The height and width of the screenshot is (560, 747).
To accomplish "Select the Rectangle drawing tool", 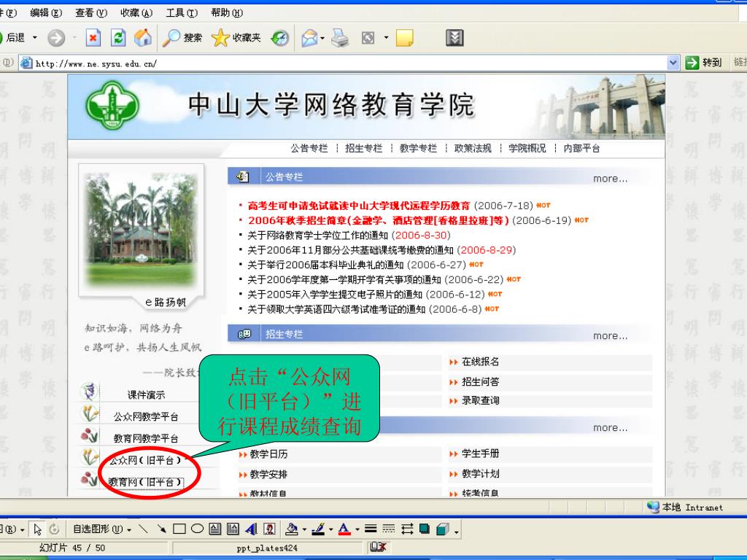I will [x=179, y=529].
